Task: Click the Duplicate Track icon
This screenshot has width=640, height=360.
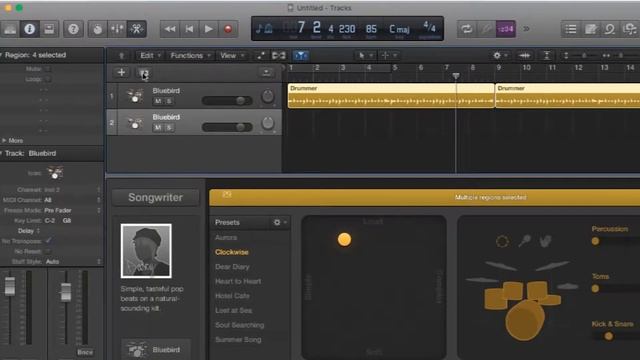Action: point(143,73)
